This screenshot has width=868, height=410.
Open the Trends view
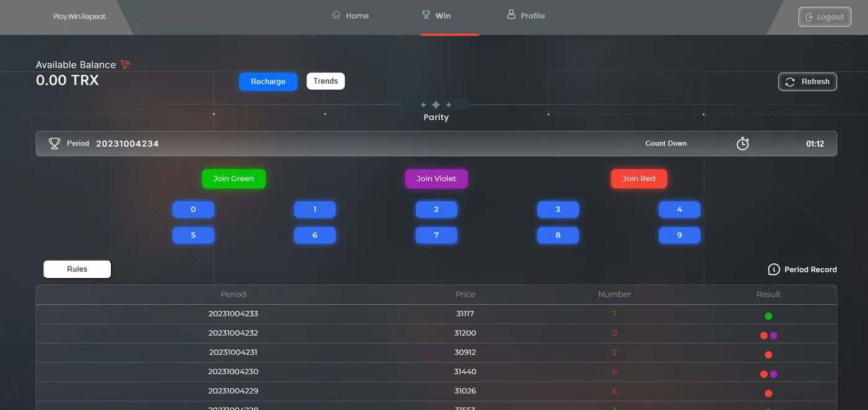325,81
